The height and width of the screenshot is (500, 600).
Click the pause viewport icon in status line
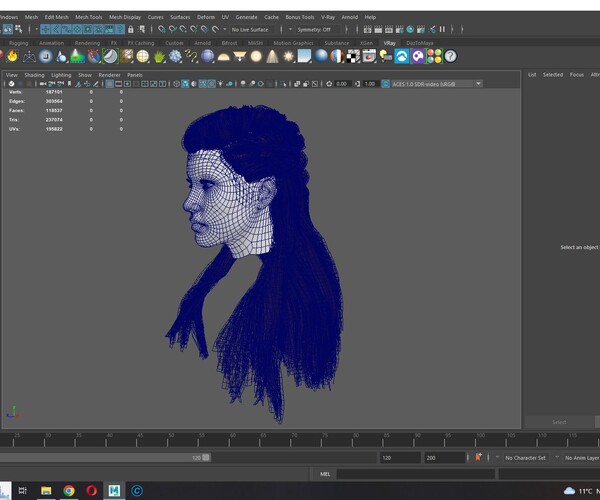point(442,29)
